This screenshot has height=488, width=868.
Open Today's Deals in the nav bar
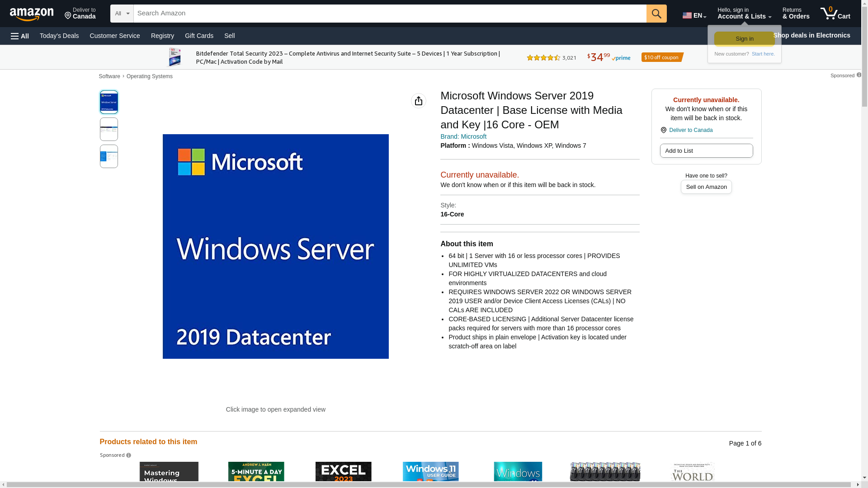click(59, 36)
